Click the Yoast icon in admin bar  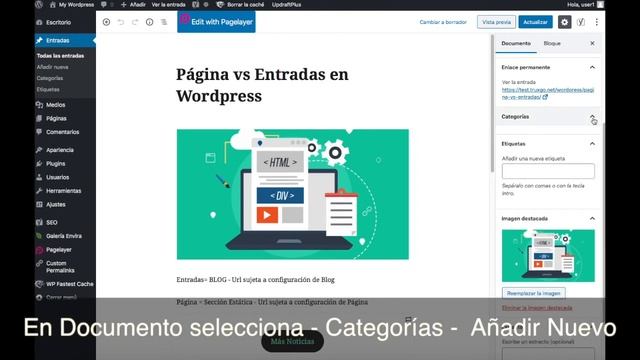tap(196, 4)
